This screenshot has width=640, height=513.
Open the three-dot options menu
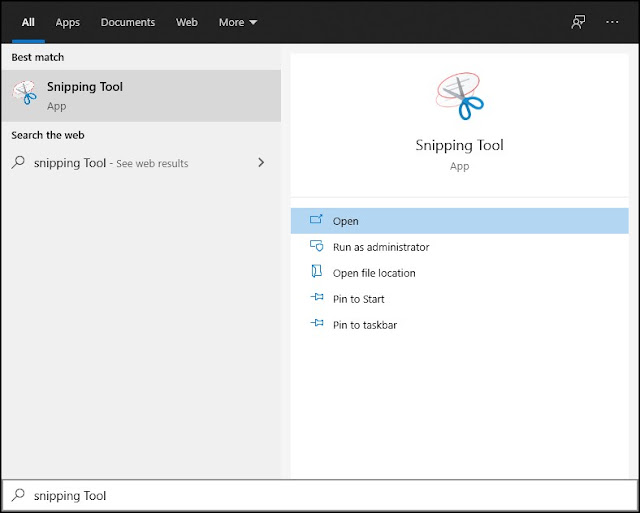point(612,22)
